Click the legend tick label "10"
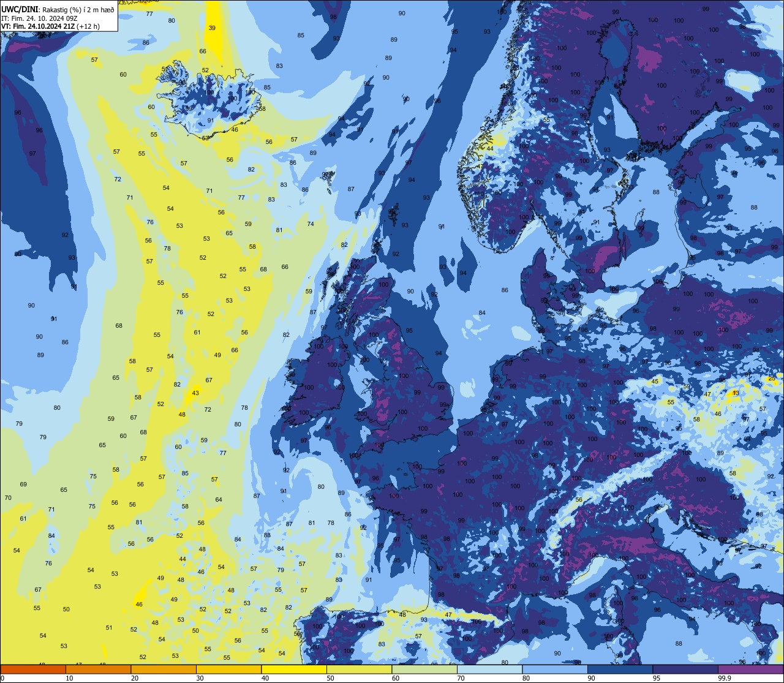 pyautogui.click(x=69, y=678)
